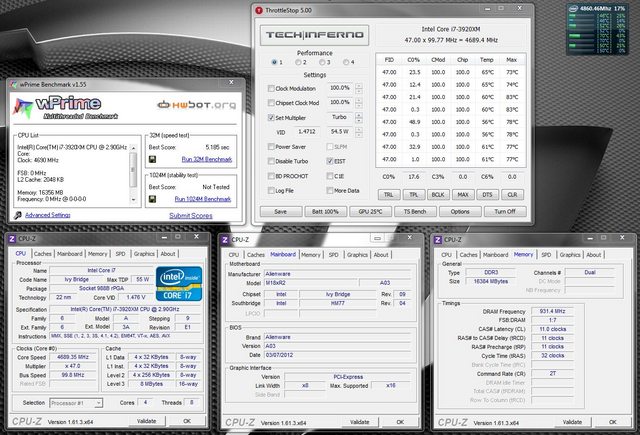
Task: Enable the Chipset Clock Mod checkbox
Action: point(271,103)
